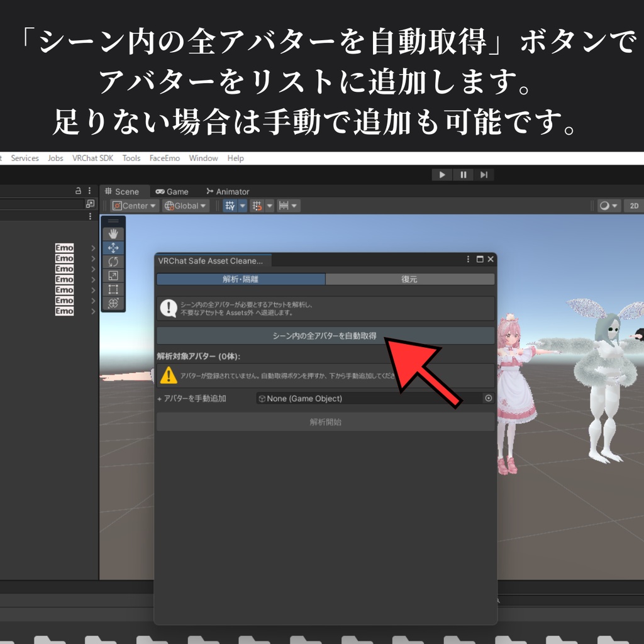Select the Hand tool in the Scene toolbar

tap(113, 233)
